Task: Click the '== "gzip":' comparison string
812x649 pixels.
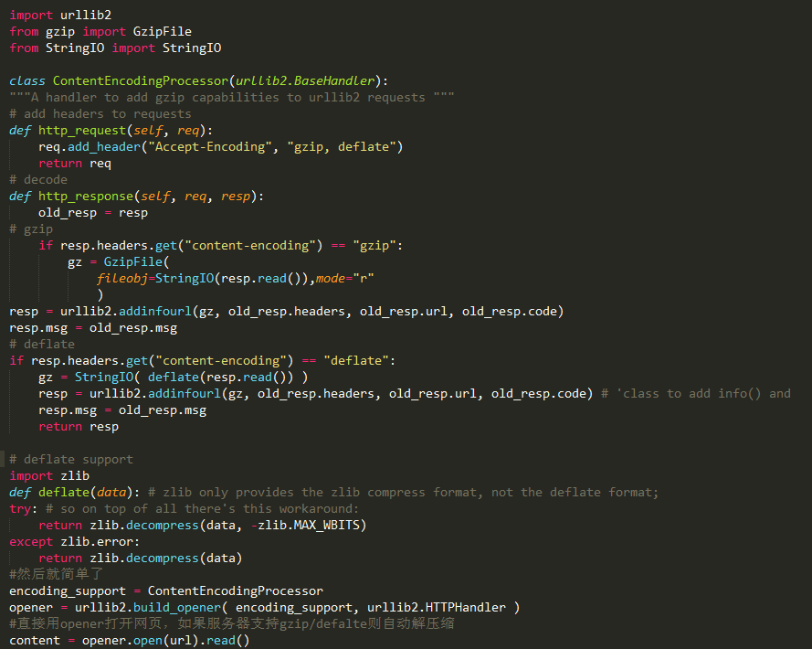Action: 366,246
